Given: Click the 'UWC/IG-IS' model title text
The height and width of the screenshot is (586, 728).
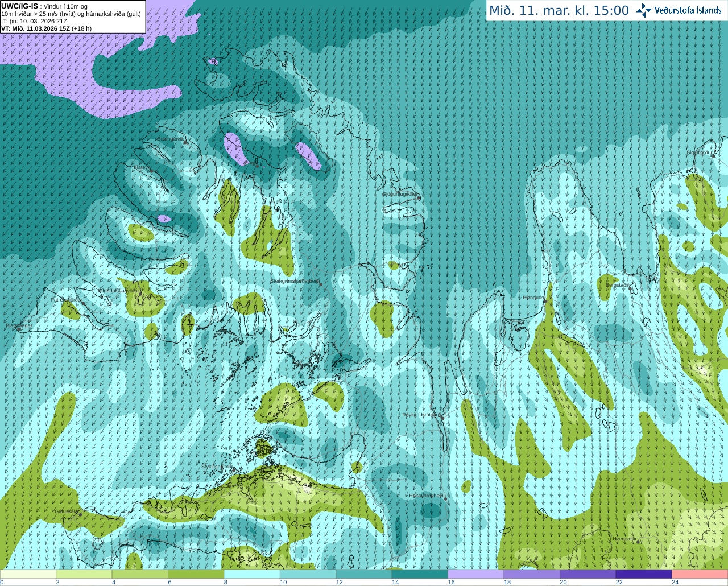Looking at the screenshot, I should [x=20, y=6].
